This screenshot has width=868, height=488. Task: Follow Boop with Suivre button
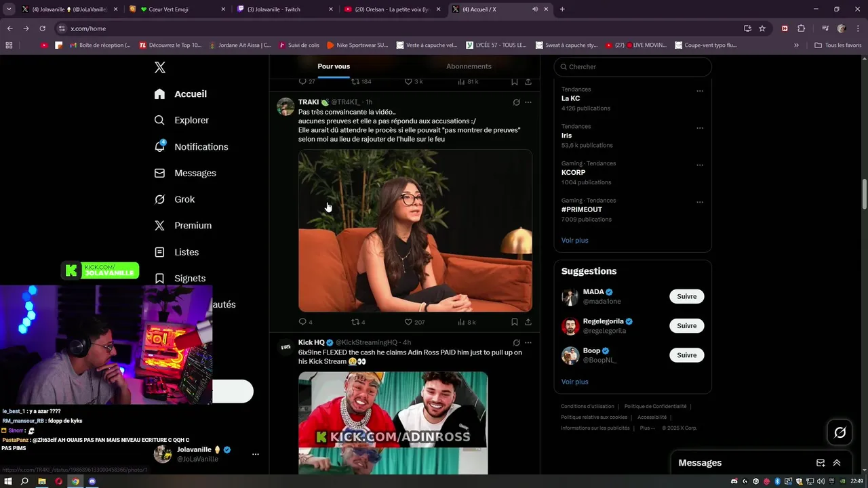click(686, 355)
